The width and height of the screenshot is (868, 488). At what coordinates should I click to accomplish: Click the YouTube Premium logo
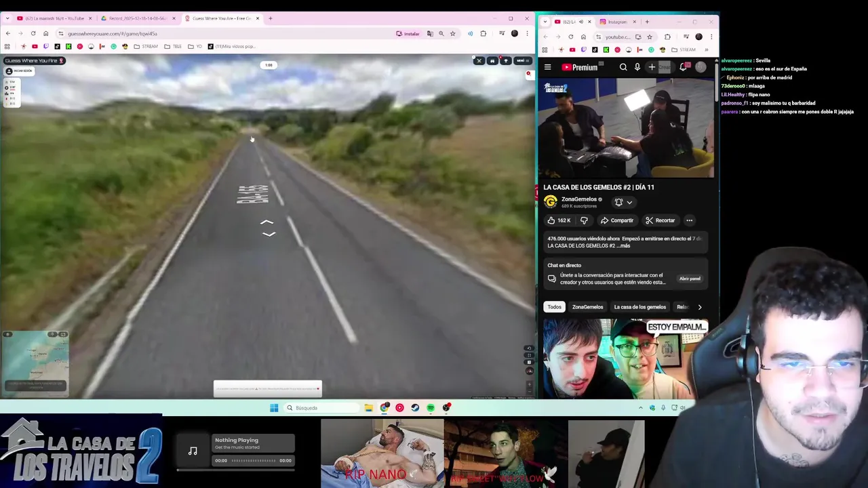(580, 67)
